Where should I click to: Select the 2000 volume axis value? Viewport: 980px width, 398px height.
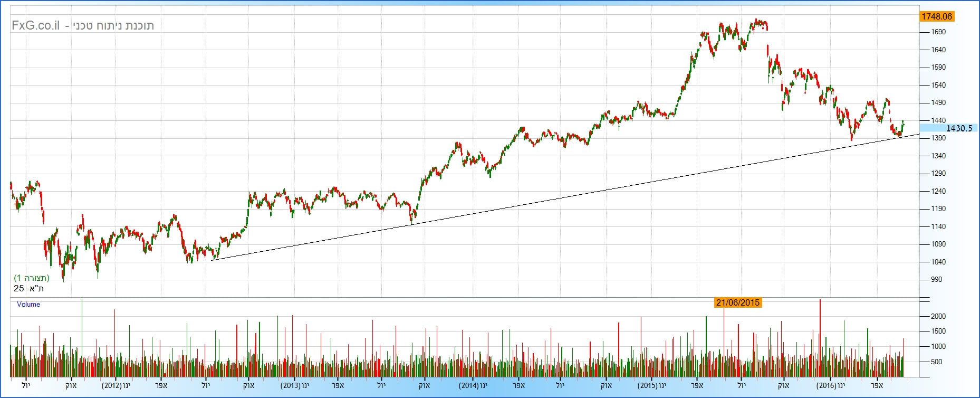[x=938, y=316]
